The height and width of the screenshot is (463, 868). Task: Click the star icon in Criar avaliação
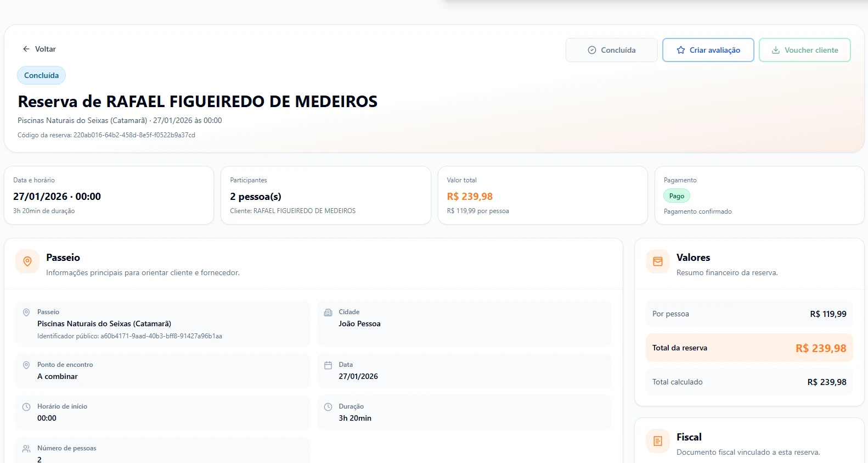click(681, 50)
